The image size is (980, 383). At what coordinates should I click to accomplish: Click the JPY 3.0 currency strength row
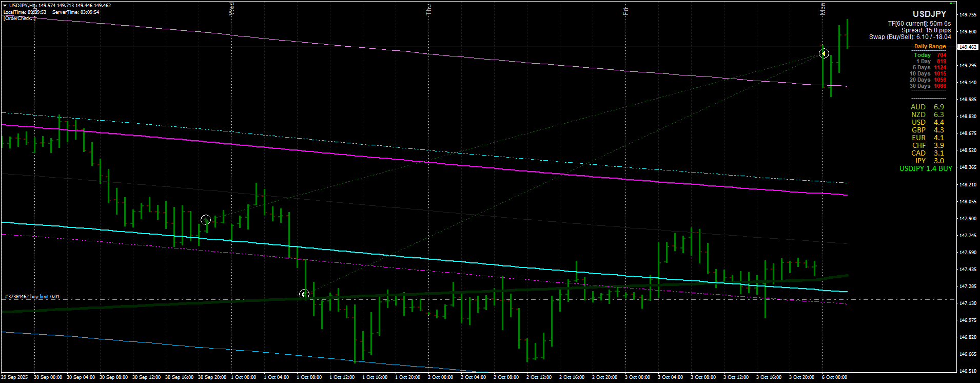[x=927, y=161]
